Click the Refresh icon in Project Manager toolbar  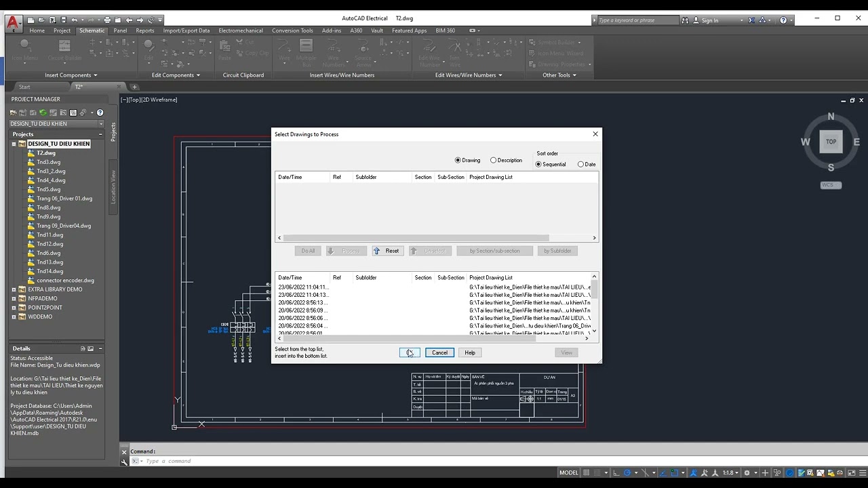pyautogui.click(x=43, y=113)
